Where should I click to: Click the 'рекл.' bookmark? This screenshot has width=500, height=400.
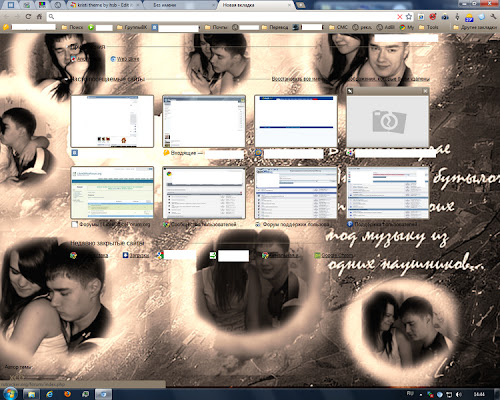(x=362, y=27)
